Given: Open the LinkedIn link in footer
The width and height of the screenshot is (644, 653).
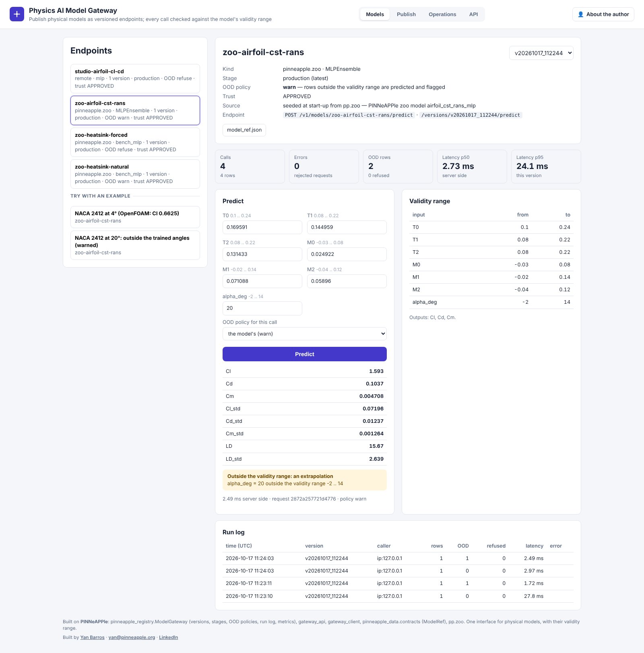Looking at the screenshot, I should [168, 637].
